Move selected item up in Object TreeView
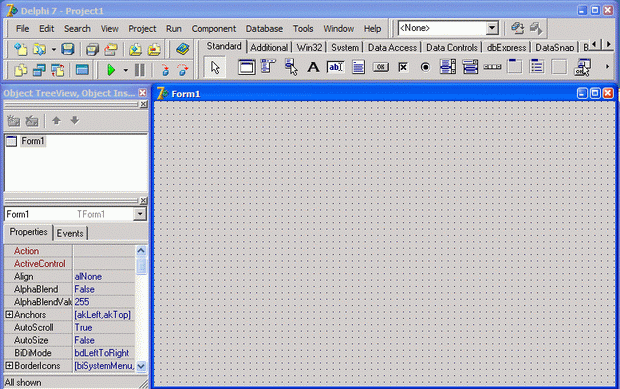Viewport: 620px width, 389px height. 57,121
